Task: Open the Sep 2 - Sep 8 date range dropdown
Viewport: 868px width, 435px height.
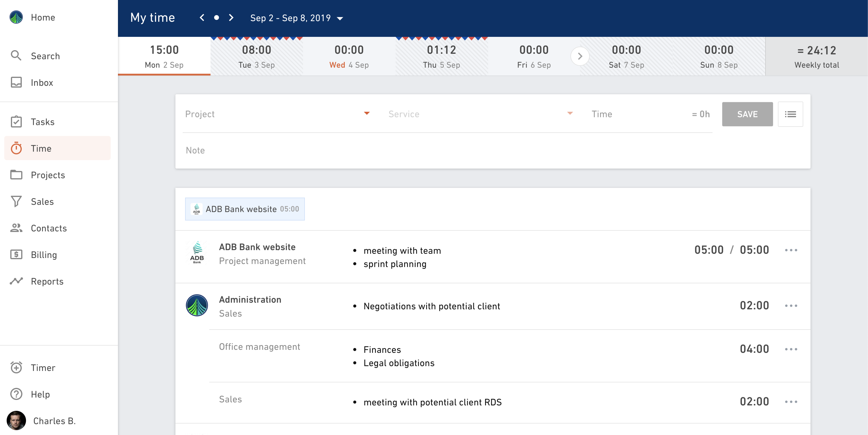Action: point(296,18)
